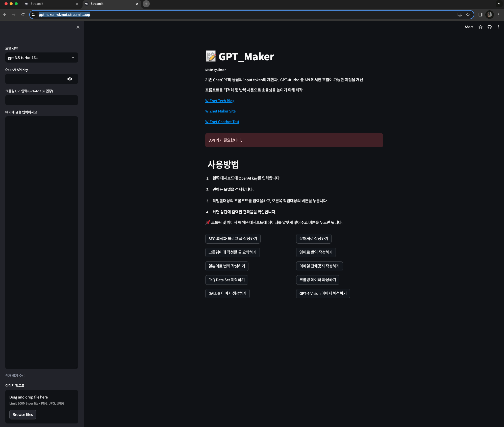504x427 pixels.
Task: Click SEO 최적화 블로그 글 작성하기 button
Action: click(x=233, y=239)
